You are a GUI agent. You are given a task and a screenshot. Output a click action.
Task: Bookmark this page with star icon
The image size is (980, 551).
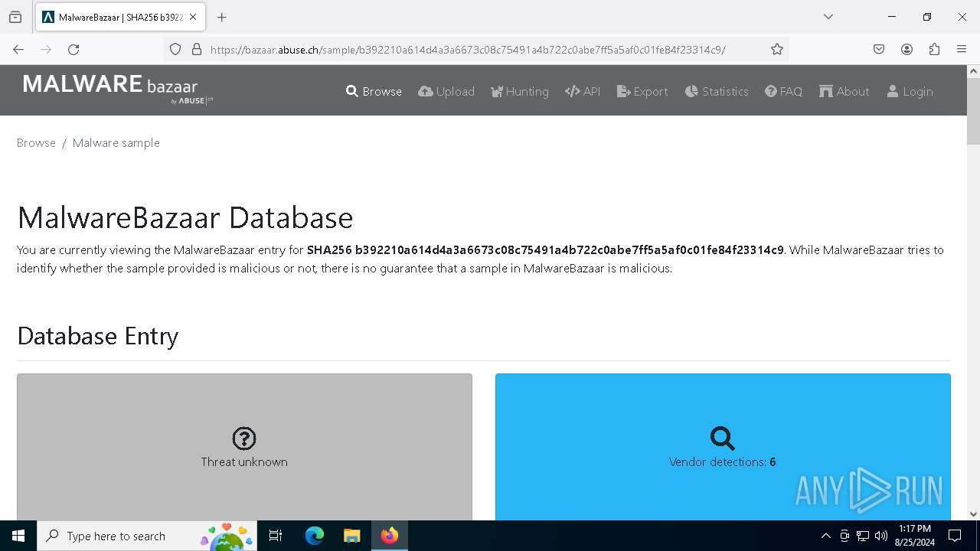tap(777, 49)
